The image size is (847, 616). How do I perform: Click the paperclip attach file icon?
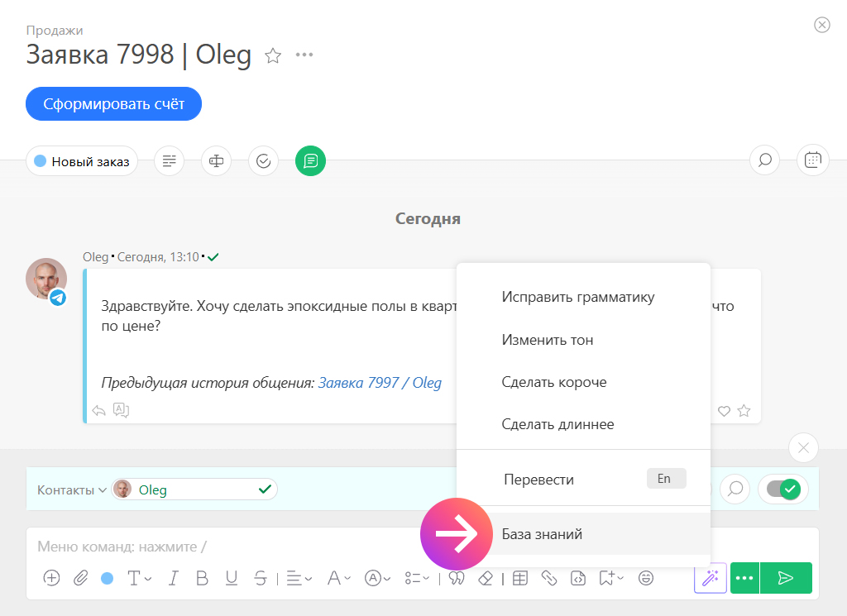point(80,578)
